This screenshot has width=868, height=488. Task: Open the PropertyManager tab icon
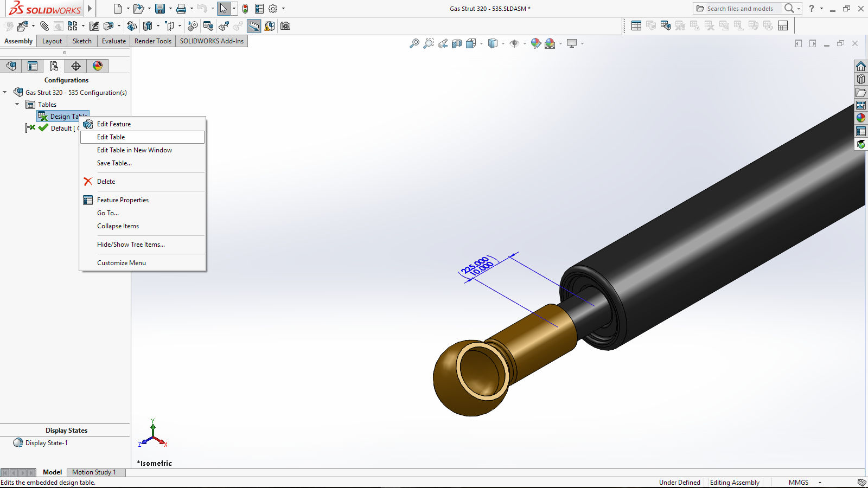coord(33,66)
